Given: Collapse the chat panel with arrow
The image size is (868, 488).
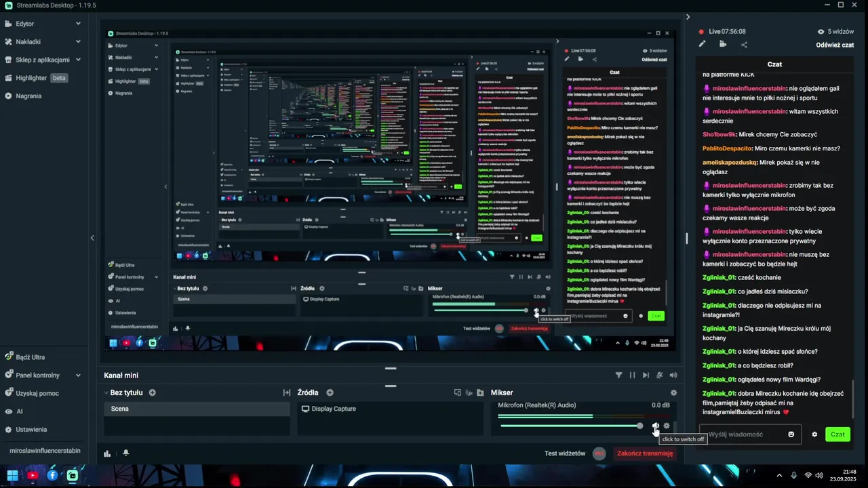Looking at the screenshot, I should (x=688, y=17).
